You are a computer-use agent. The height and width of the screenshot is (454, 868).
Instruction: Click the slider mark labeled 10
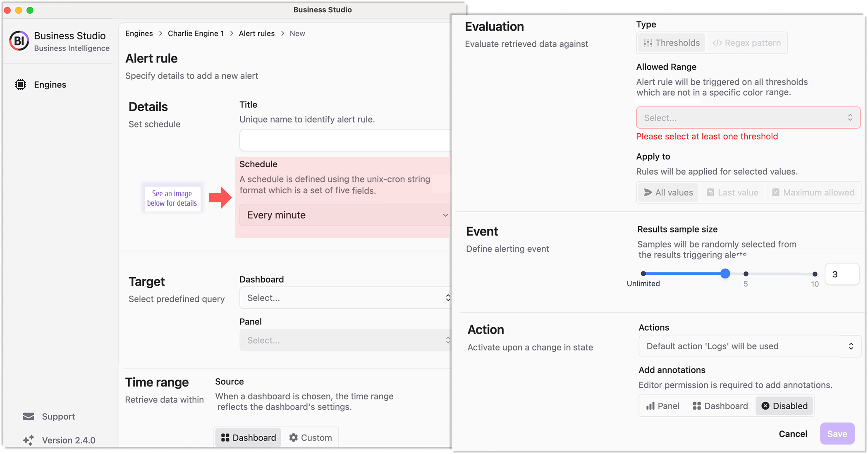pos(815,274)
